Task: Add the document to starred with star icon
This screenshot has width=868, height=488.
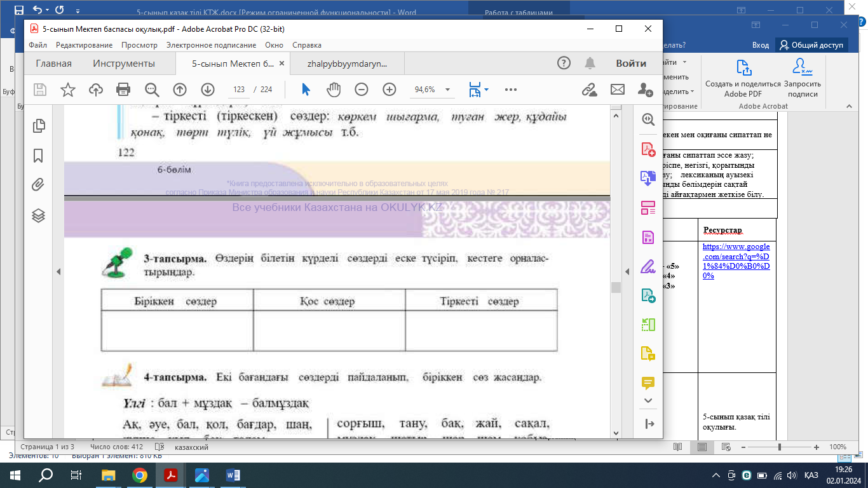Action: coord(68,90)
